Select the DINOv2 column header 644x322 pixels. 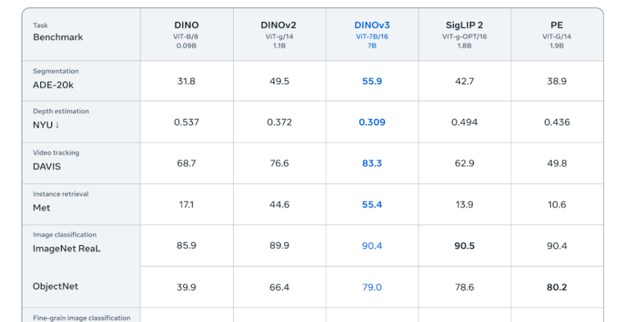pos(279,25)
